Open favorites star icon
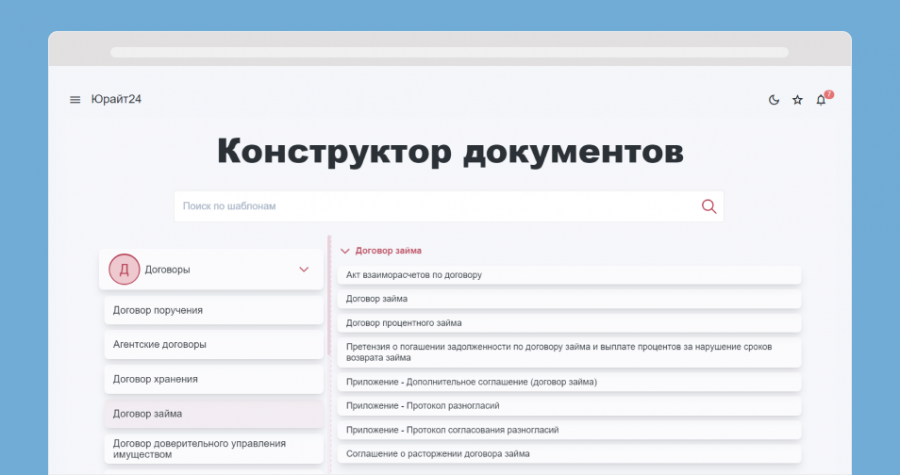This screenshot has width=900, height=475. click(x=797, y=100)
